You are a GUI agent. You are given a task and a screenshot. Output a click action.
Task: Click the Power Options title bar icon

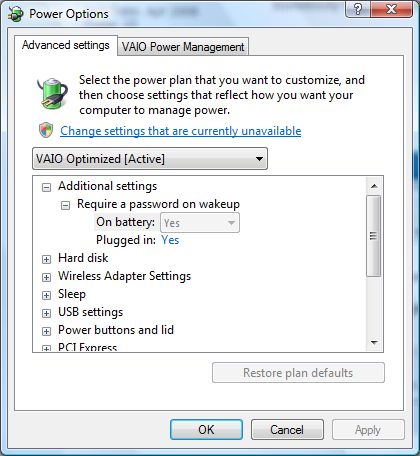15,14
